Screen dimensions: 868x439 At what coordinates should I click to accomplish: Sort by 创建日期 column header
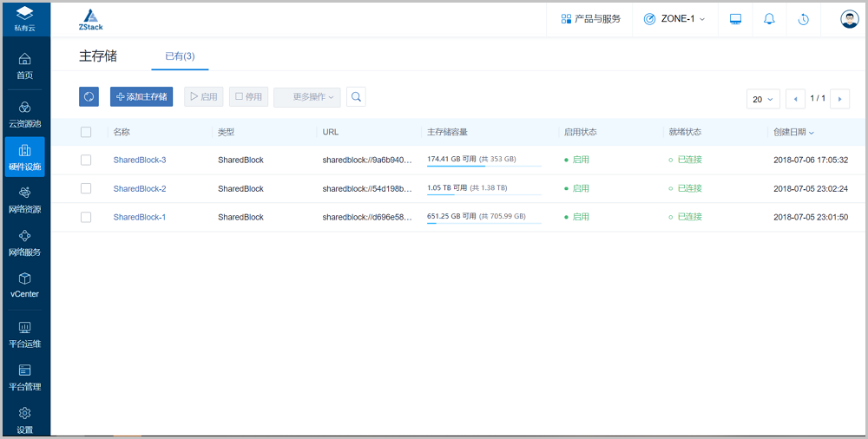(x=793, y=132)
